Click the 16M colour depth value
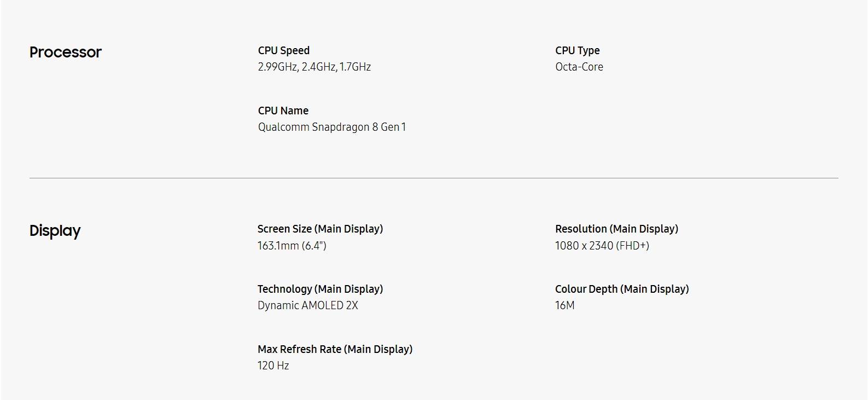This screenshot has width=868, height=400. click(x=565, y=305)
